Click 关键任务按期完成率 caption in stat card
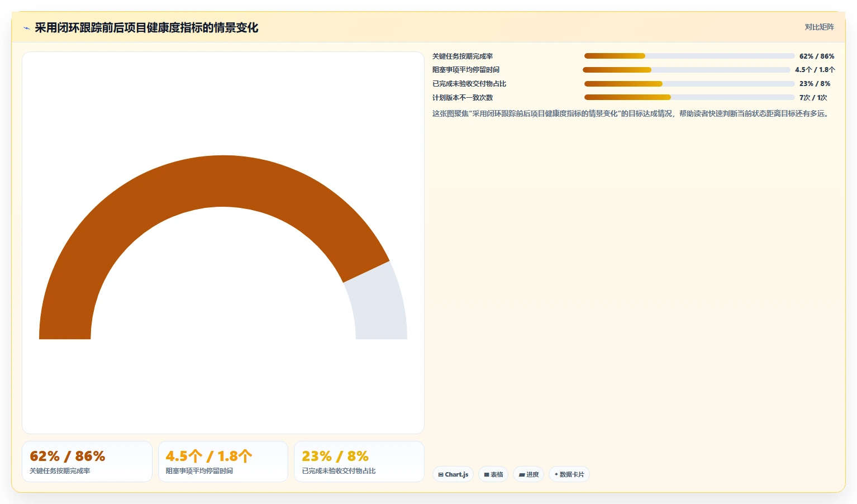Image resolution: width=857 pixels, height=504 pixels. [60, 471]
